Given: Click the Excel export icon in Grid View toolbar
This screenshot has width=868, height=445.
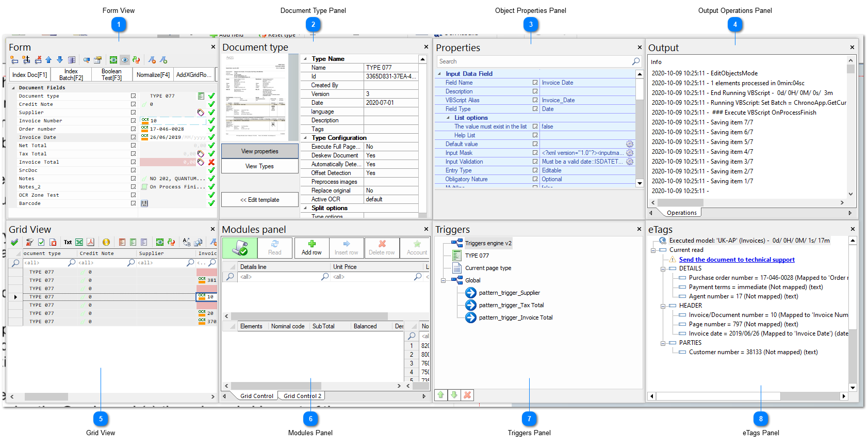Looking at the screenshot, I should [x=79, y=242].
